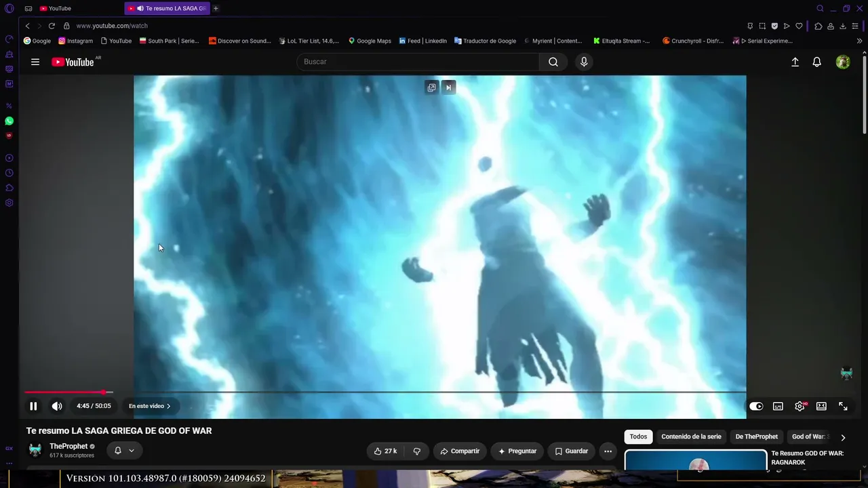Reload the current page
The height and width of the screenshot is (488, 868).
(x=52, y=26)
